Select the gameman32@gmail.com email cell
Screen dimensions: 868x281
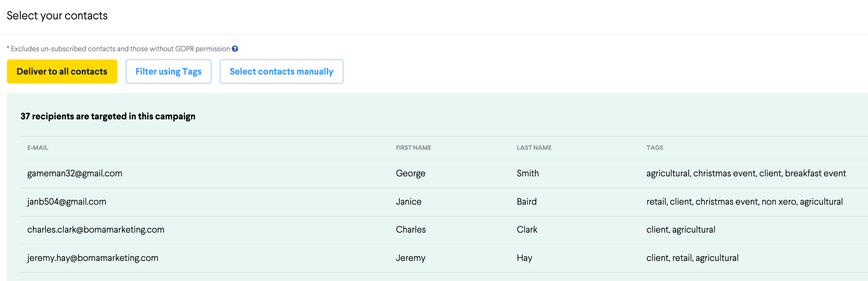(75, 173)
